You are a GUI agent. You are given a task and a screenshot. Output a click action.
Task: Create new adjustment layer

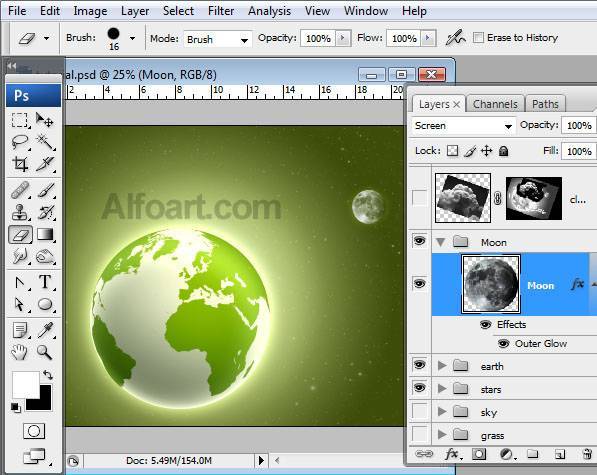pos(507,454)
